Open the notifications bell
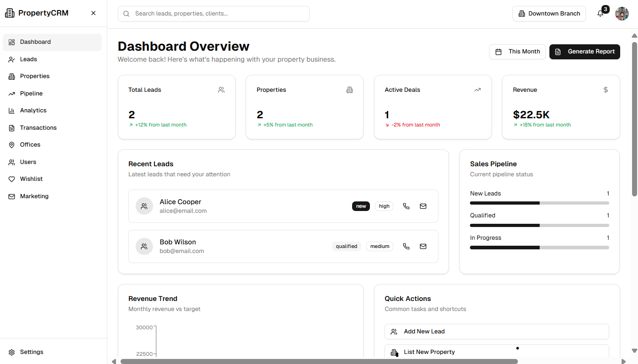The image size is (638, 364). pos(601,14)
